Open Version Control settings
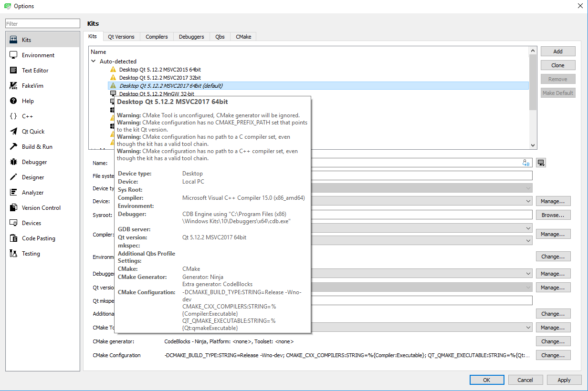Screen dimensions: 588x391 [42, 208]
